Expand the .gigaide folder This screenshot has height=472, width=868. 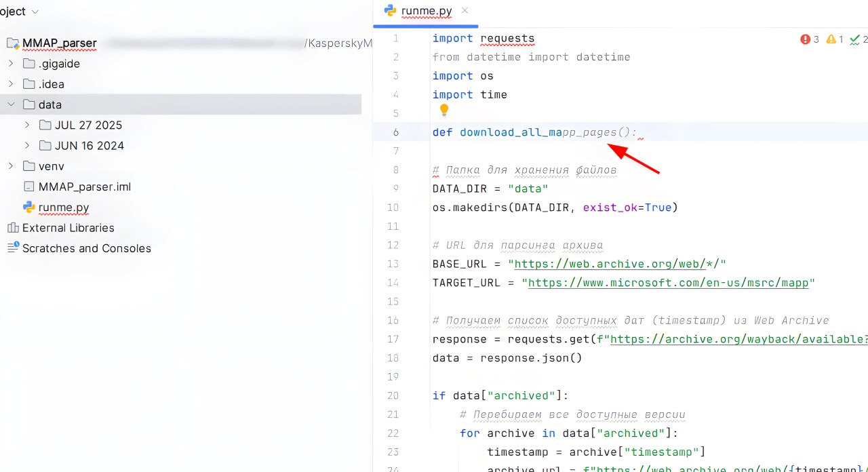click(11, 64)
